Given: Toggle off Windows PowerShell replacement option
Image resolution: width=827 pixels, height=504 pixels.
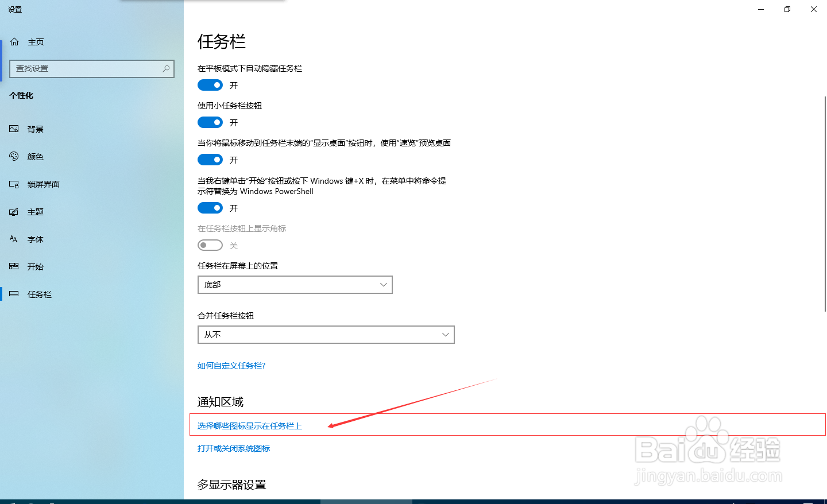Looking at the screenshot, I should pos(210,207).
